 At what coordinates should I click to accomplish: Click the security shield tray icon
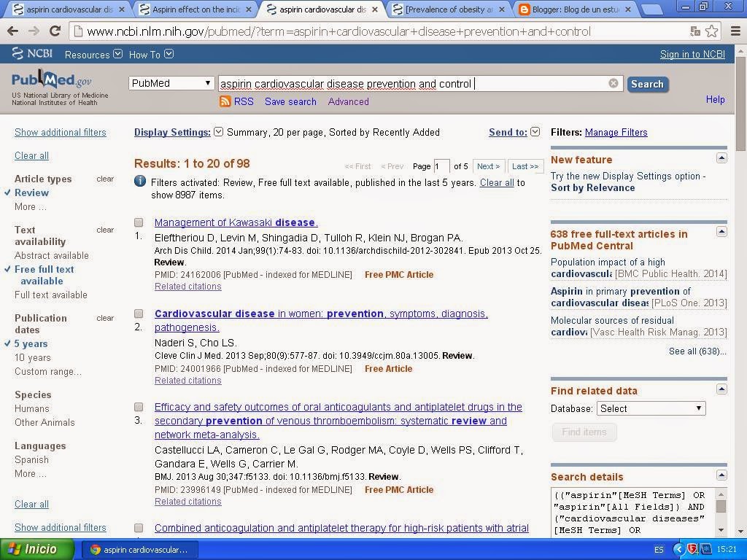(x=693, y=549)
